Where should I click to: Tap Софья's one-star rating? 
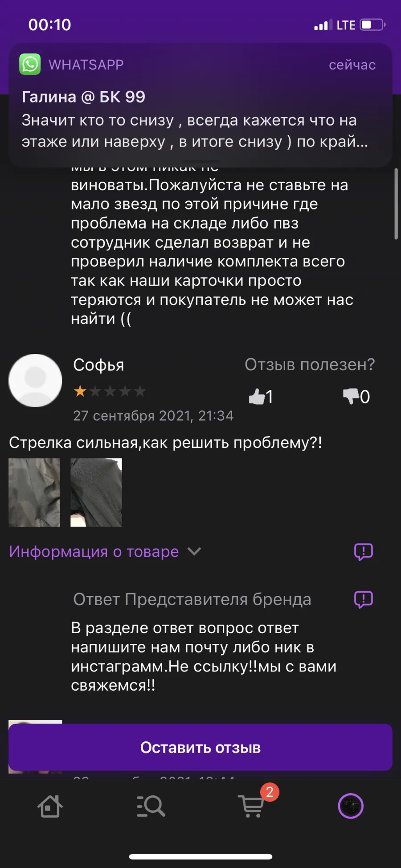pyautogui.click(x=110, y=391)
